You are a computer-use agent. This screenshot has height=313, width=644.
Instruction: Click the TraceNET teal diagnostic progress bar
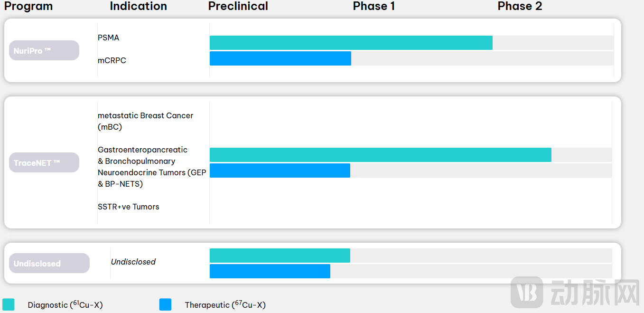pyautogui.click(x=380, y=155)
